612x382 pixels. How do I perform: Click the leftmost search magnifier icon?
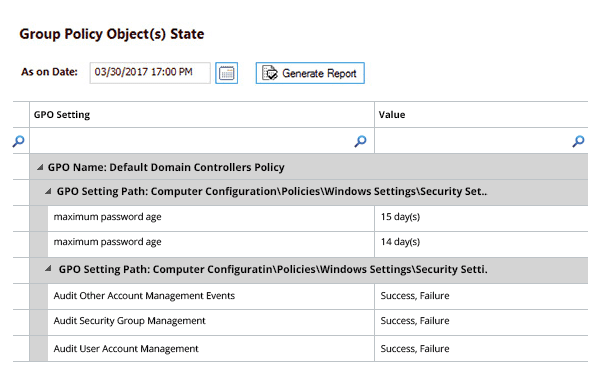pyautogui.click(x=18, y=141)
